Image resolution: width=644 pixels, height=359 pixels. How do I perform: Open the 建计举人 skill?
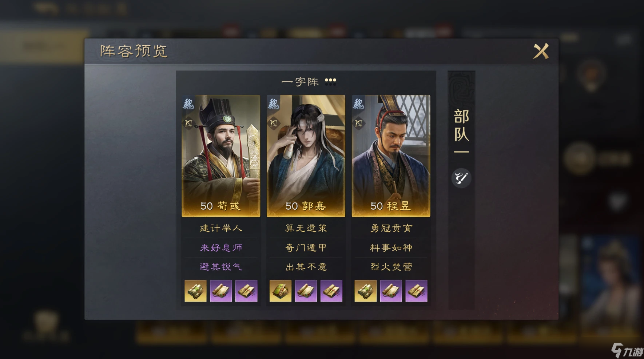pos(221,228)
